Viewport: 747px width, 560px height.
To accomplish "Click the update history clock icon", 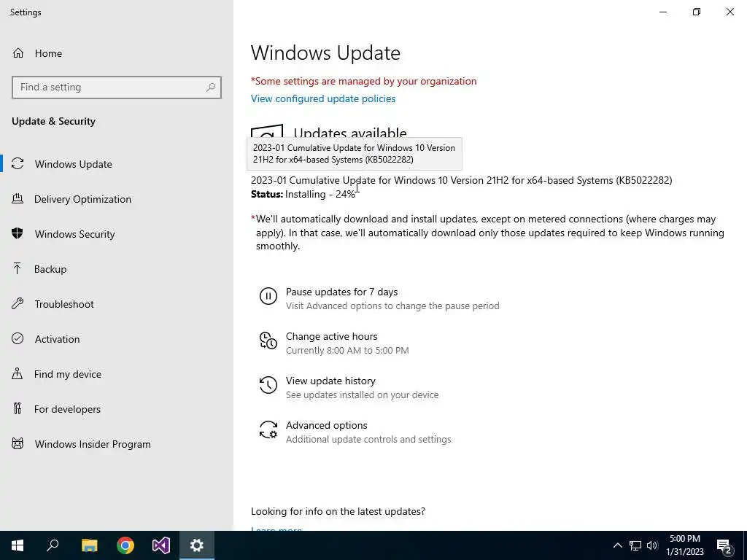I will point(268,385).
